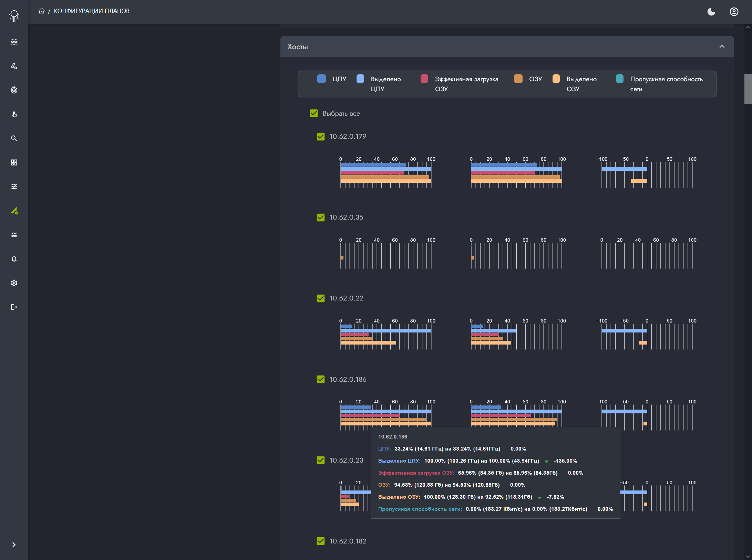Open the scatter dots icon sidebar section
752x560 pixels.
14,187
